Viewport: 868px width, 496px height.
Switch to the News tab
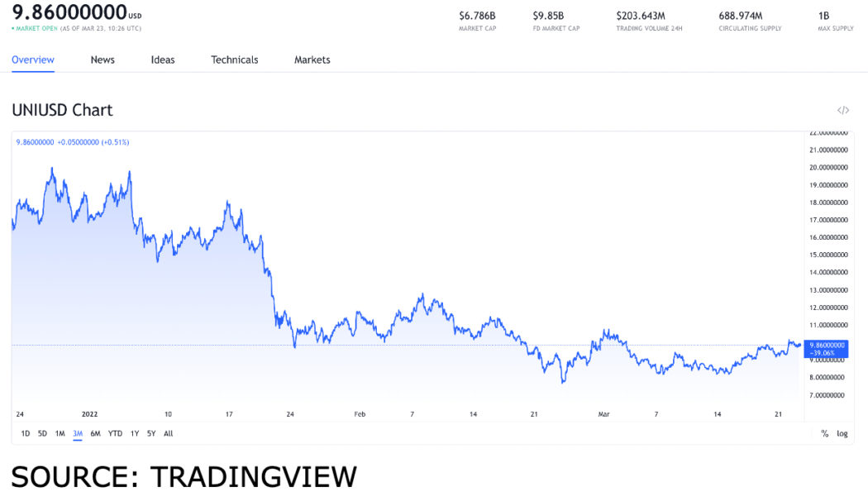coord(103,60)
